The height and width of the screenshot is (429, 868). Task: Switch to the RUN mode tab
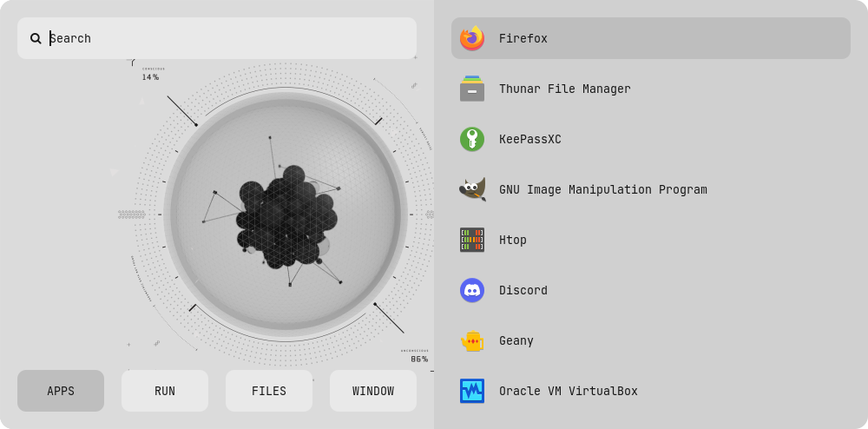(165, 391)
